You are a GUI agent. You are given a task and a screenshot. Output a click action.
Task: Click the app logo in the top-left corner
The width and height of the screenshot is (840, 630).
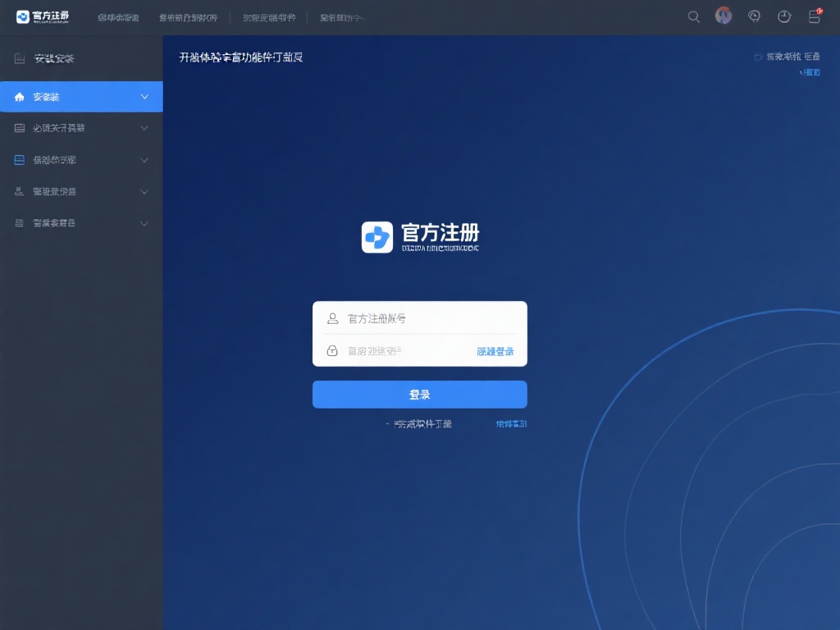pos(41,15)
